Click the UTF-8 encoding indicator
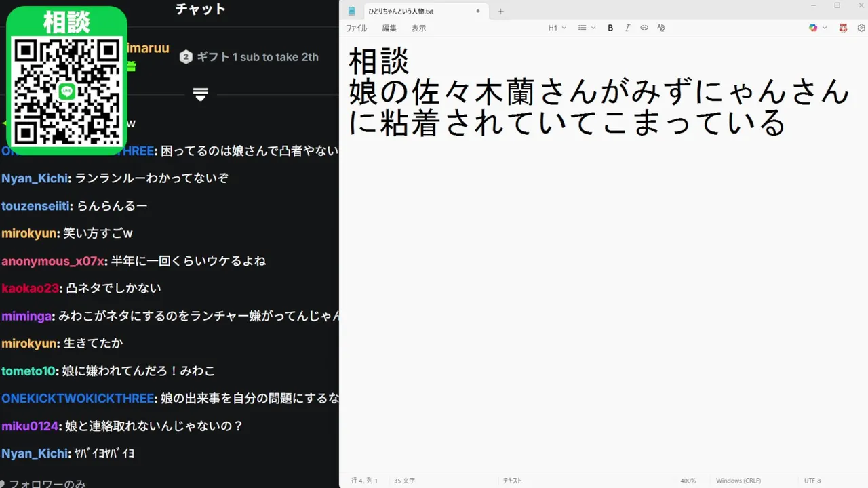The height and width of the screenshot is (488, 868). coord(812,481)
